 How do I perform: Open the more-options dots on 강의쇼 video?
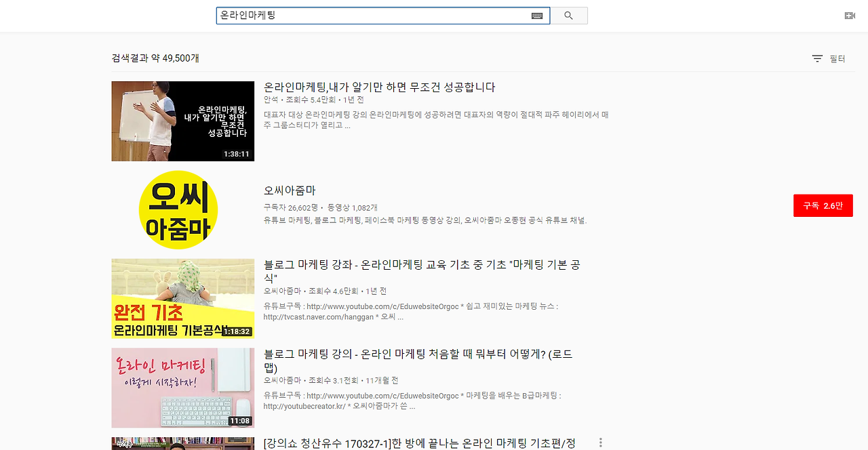coord(600,443)
